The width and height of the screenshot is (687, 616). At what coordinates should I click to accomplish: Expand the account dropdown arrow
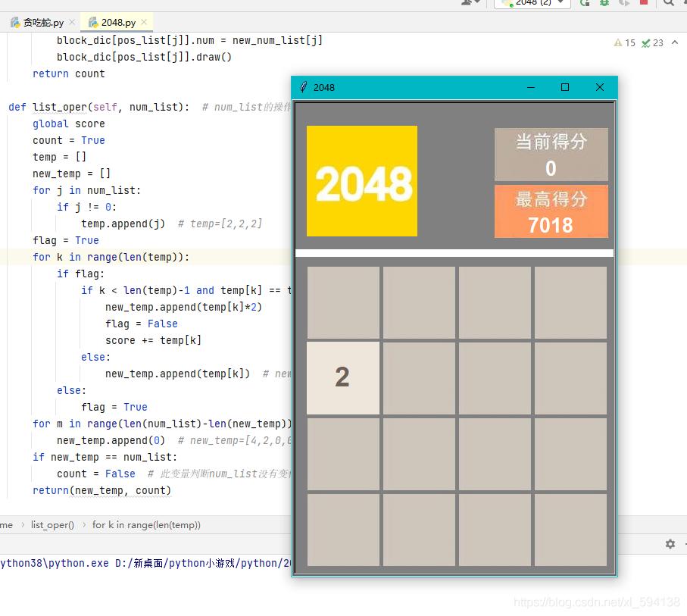coord(479,4)
